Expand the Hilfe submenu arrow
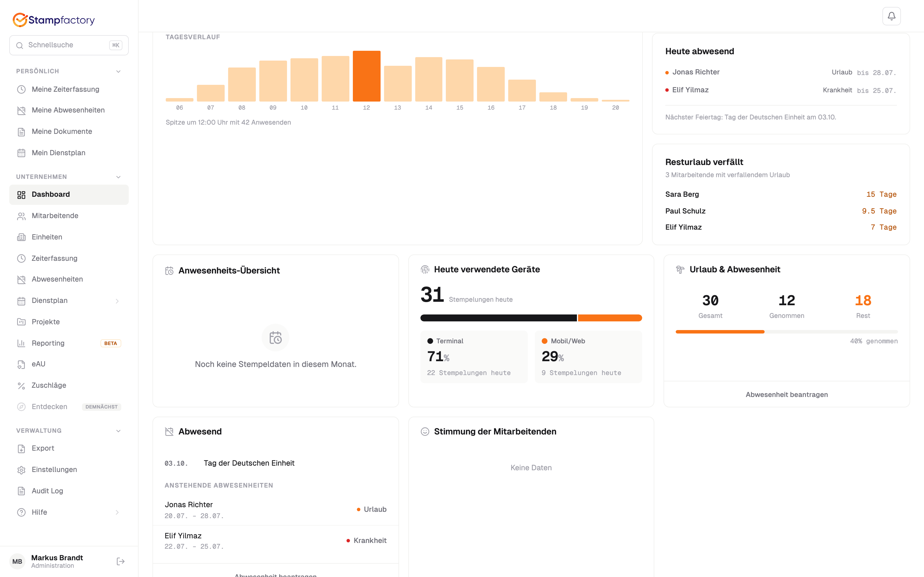 (117, 512)
